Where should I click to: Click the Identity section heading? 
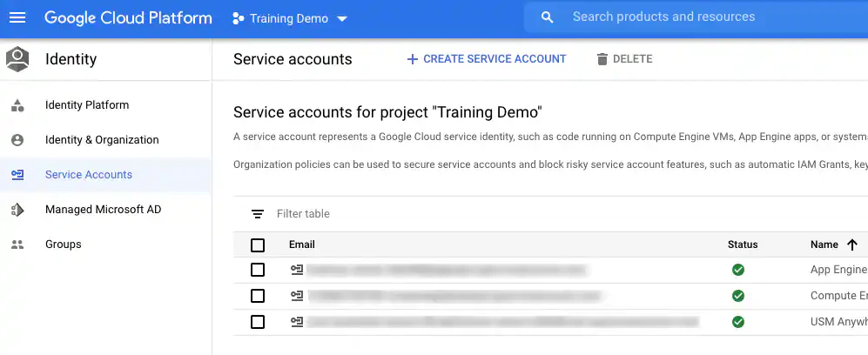[x=71, y=59]
